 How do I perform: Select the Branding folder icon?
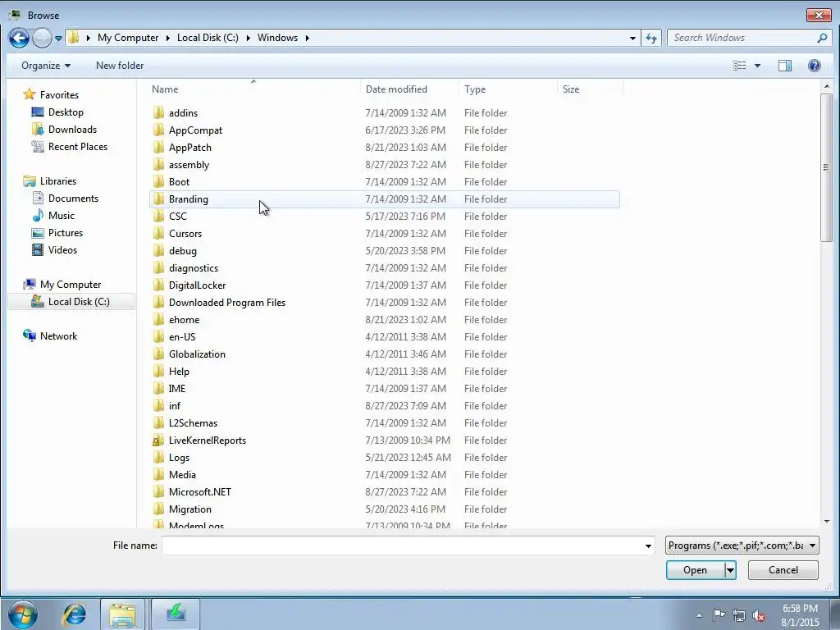tap(158, 199)
